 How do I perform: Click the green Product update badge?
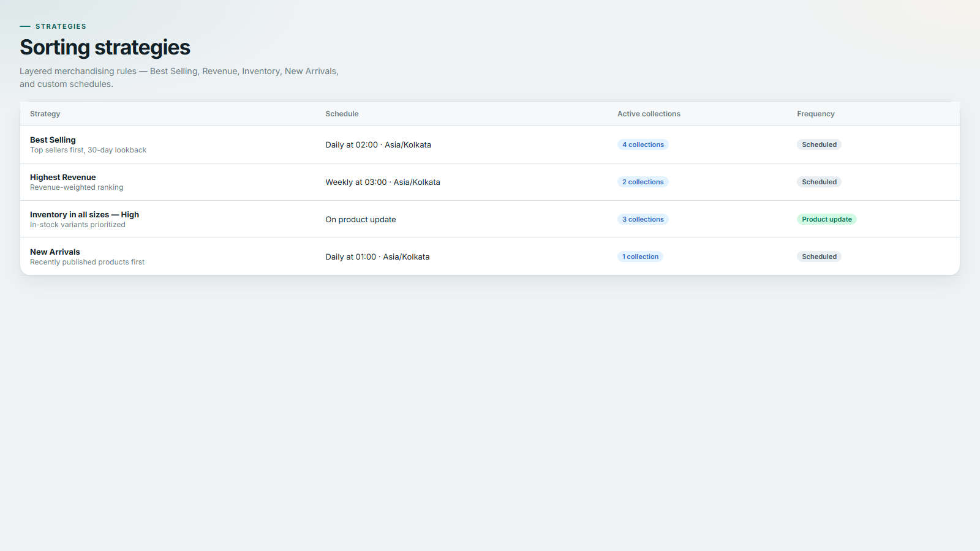[x=826, y=220]
